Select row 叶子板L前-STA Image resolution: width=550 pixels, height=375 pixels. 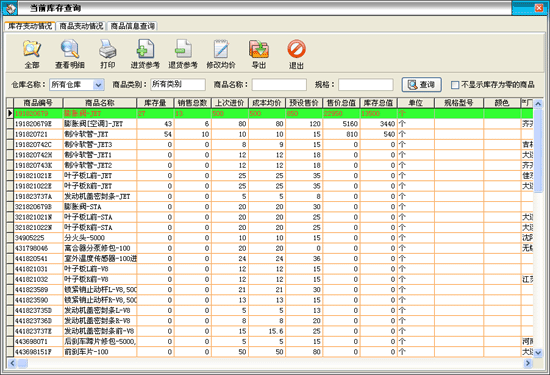[x=270, y=217]
